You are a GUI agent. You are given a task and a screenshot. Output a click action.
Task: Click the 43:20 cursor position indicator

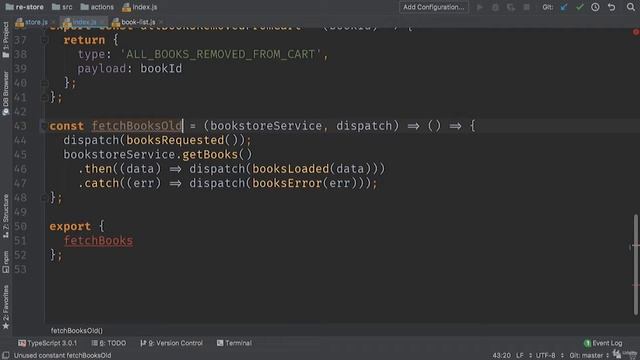point(501,356)
